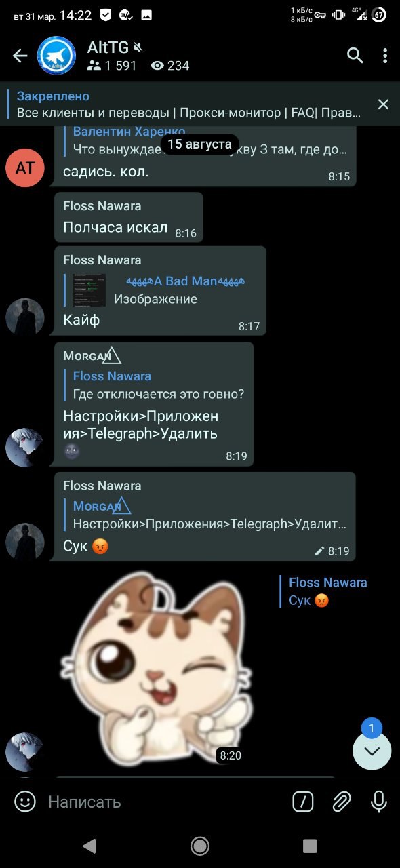Open bot commands slash icon
This screenshot has width=400, height=868.
pyautogui.click(x=302, y=802)
